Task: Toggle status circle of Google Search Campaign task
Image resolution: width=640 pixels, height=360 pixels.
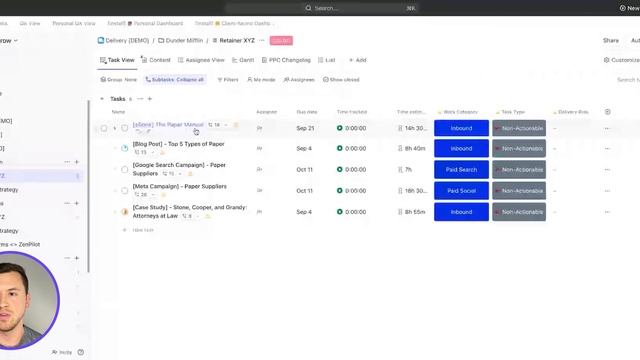Action: [124, 169]
